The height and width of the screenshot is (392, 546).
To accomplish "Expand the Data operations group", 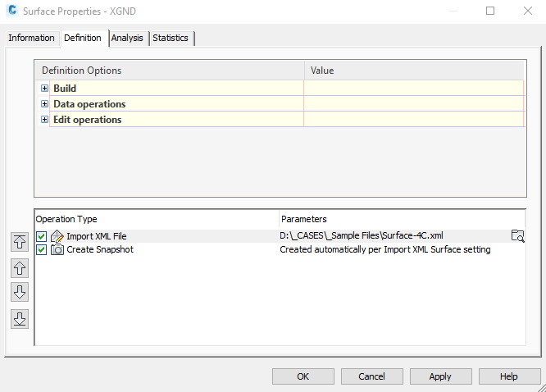I will tap(44, 104).
